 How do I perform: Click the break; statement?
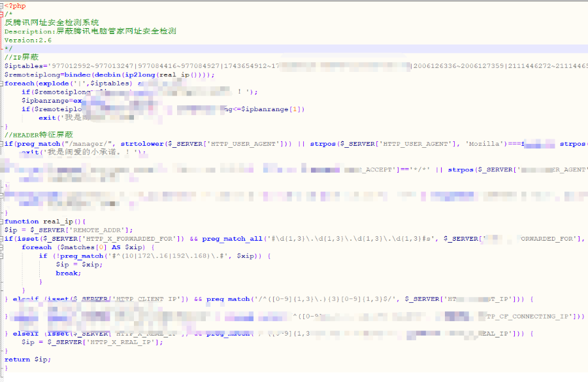(69, 273)
